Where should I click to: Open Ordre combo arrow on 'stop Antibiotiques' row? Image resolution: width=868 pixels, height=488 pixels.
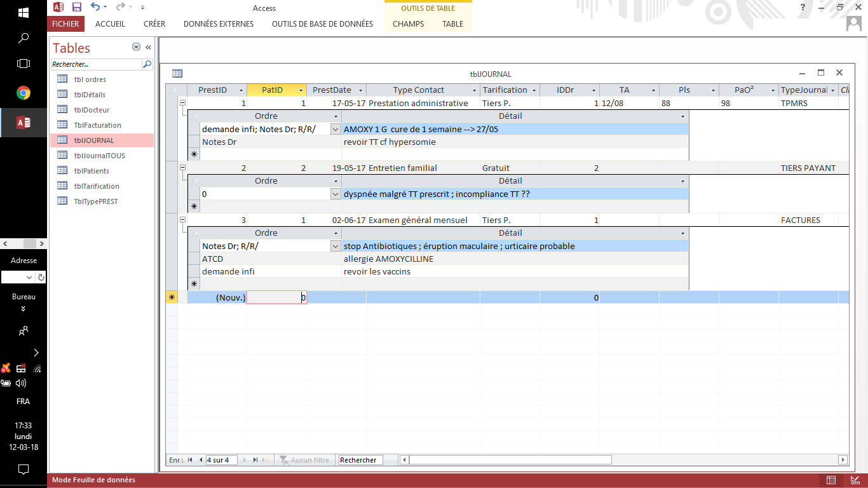[x=336, y=246]
